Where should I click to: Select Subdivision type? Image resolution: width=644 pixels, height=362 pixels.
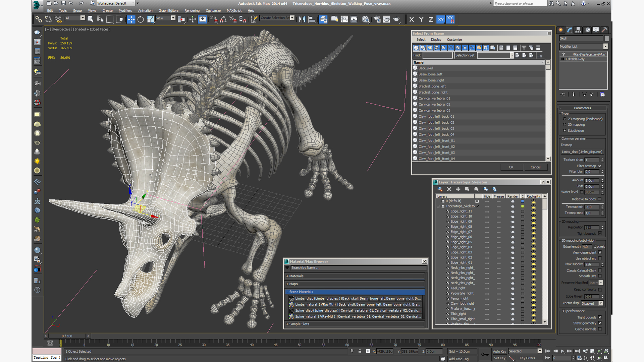coord(565,131)
